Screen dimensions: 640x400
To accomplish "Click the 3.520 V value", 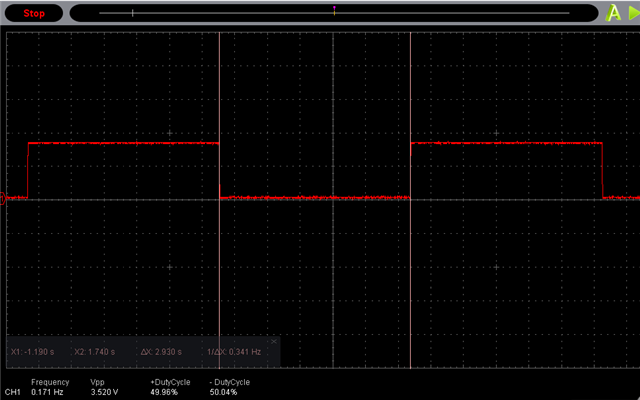I will 104,392.
